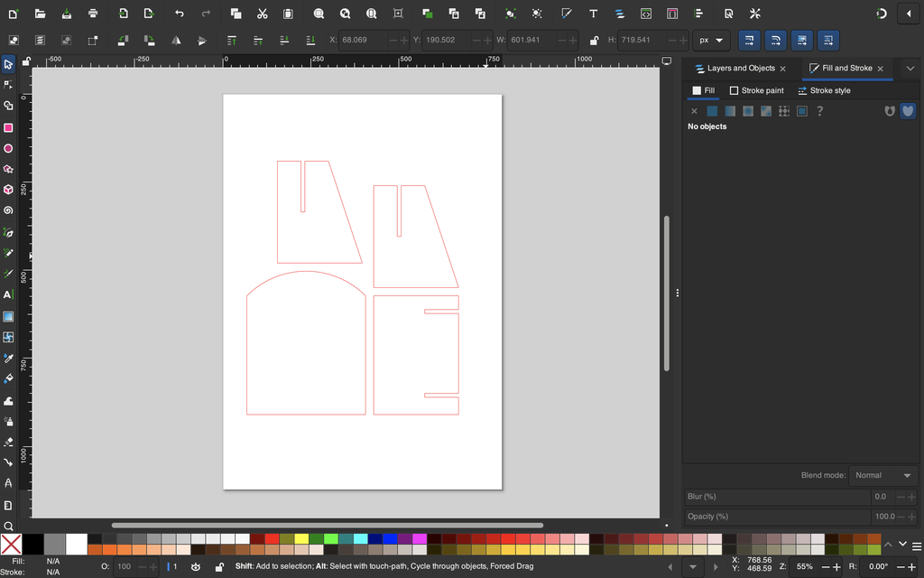Screen dimensions: 924x578
Task: Expand the dock panels chevron menu
Action: tap(910, 69)
